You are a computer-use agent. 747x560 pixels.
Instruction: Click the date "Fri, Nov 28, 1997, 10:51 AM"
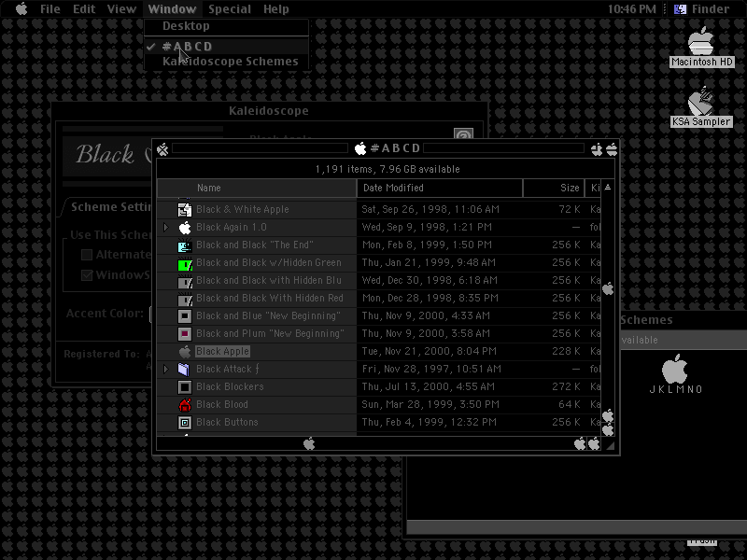(431, 369)
